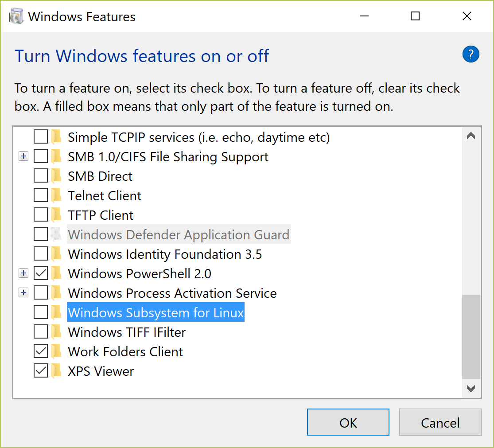Click the folder icon beside SMB Direct
The height and width of the screenshot is (448, 494).
pyautogui.click(x=56, y=176)
